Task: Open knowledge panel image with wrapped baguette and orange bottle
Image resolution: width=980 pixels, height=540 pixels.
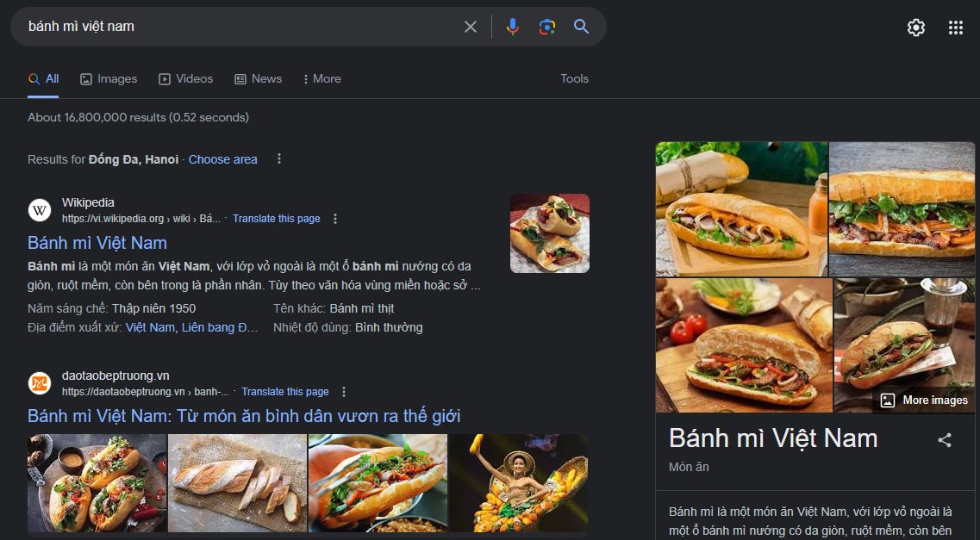Action: pyautogui.click(x=741, y=208)
